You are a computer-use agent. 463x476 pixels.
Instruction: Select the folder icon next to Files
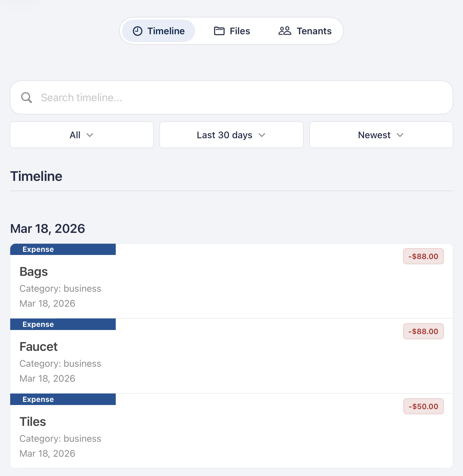coord(219,31)
